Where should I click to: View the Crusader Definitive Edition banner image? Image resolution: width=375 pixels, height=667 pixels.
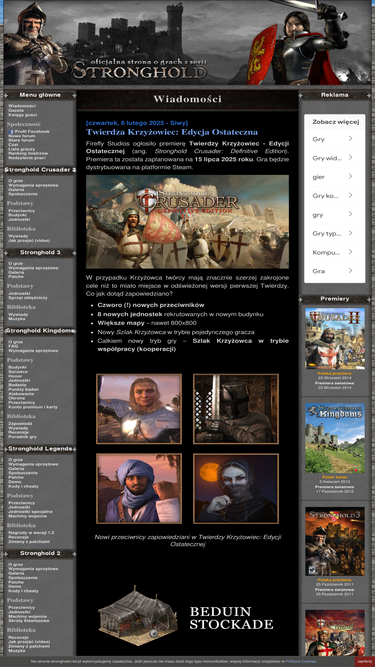(x=187, y=222)
